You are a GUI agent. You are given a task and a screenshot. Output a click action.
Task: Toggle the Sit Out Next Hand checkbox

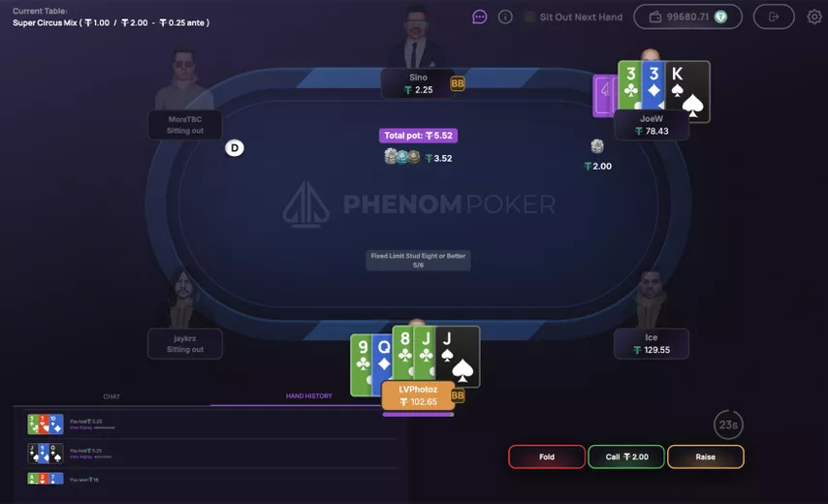tap(529, 16)
